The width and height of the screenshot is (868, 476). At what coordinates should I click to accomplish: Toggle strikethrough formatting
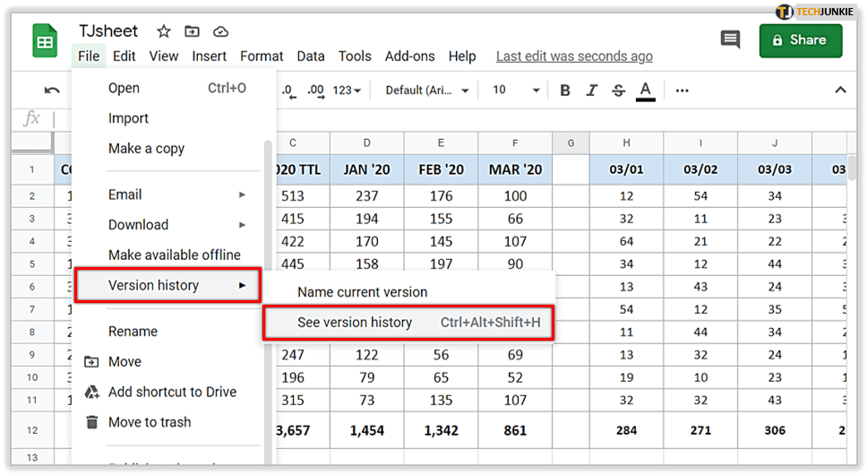(x=618, y=91)
